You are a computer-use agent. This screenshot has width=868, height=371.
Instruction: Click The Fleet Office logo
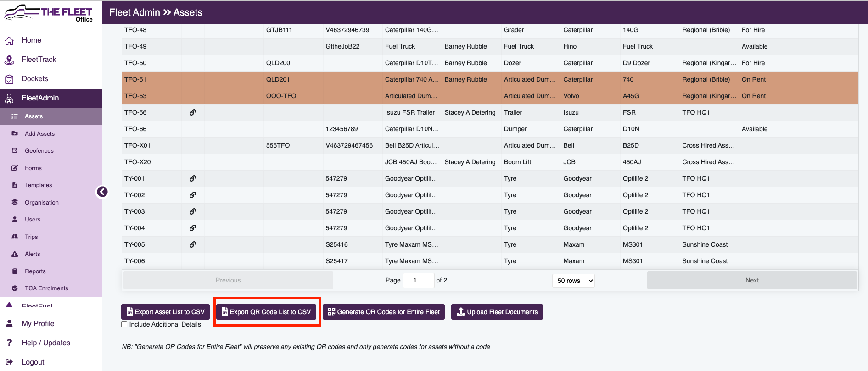coord(48,13)
